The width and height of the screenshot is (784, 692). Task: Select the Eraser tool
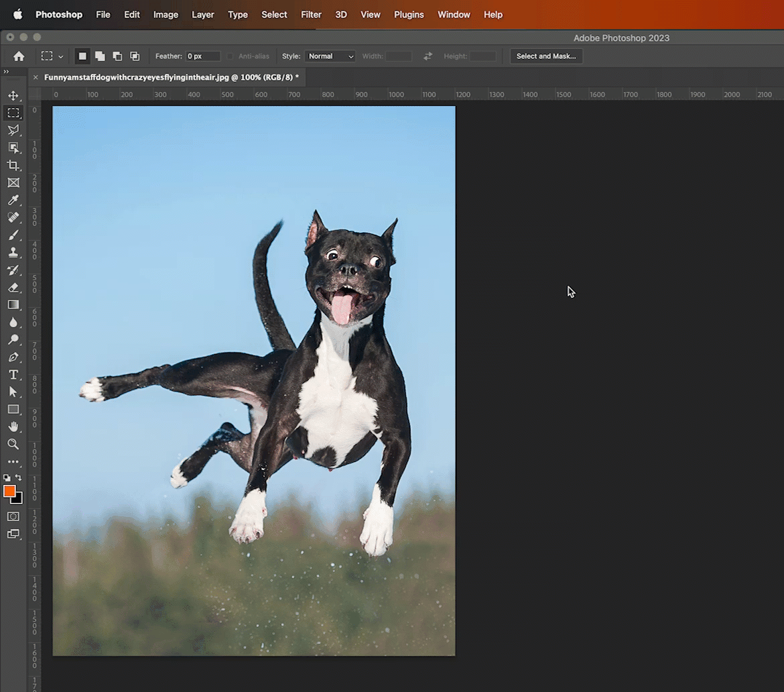[13, 288]
